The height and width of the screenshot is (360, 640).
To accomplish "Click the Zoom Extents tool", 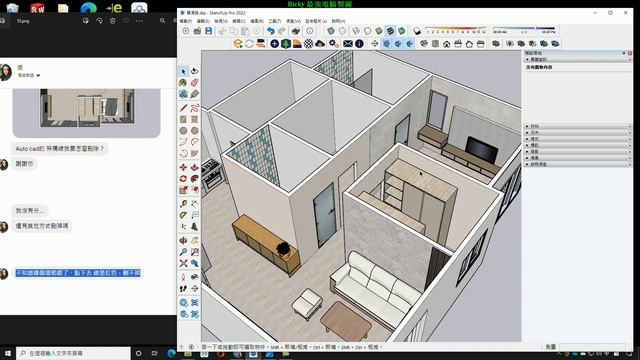I will click(183, 263).
